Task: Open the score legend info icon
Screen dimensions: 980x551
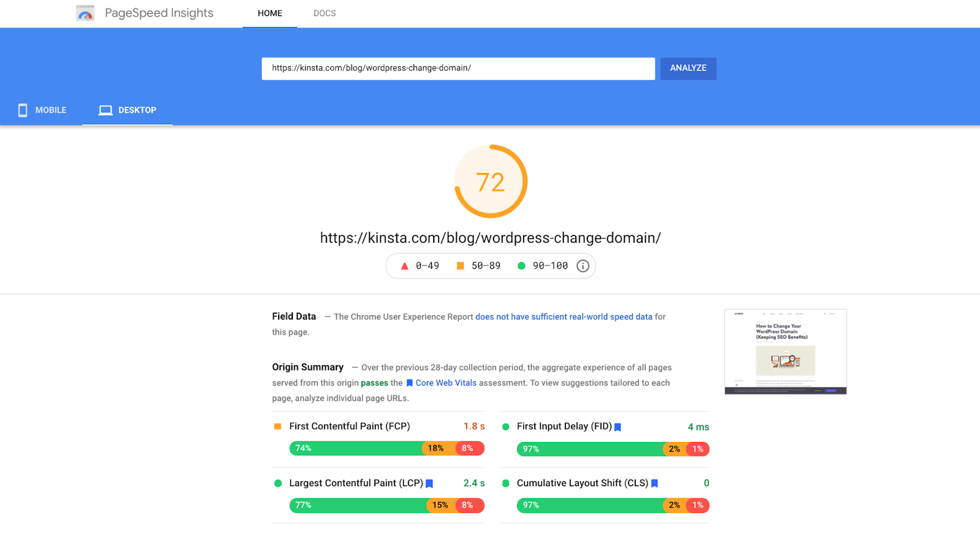Action: [x=583, y=266]
